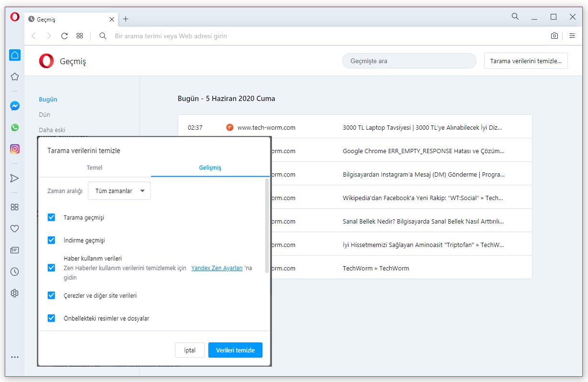Uncheck the İndirme geçmişi checkbox
Screen dimensions: 588x382
(51, 240)
